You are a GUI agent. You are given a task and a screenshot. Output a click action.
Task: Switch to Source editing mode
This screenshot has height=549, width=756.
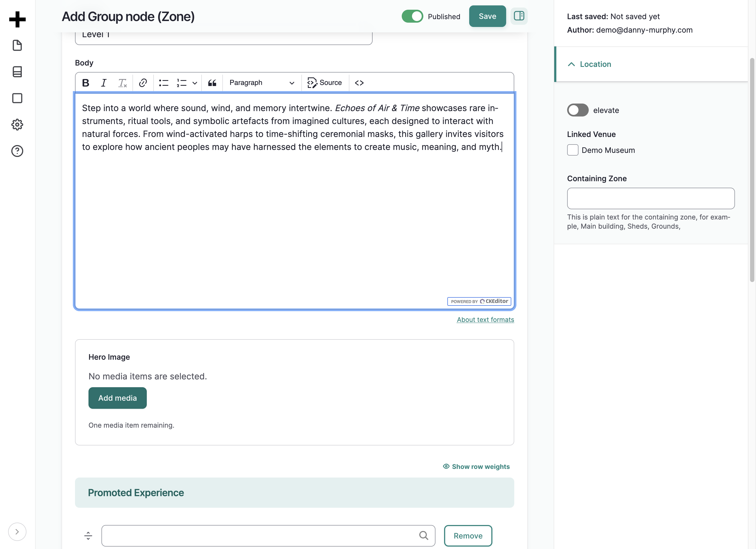(x=325, y=83)
